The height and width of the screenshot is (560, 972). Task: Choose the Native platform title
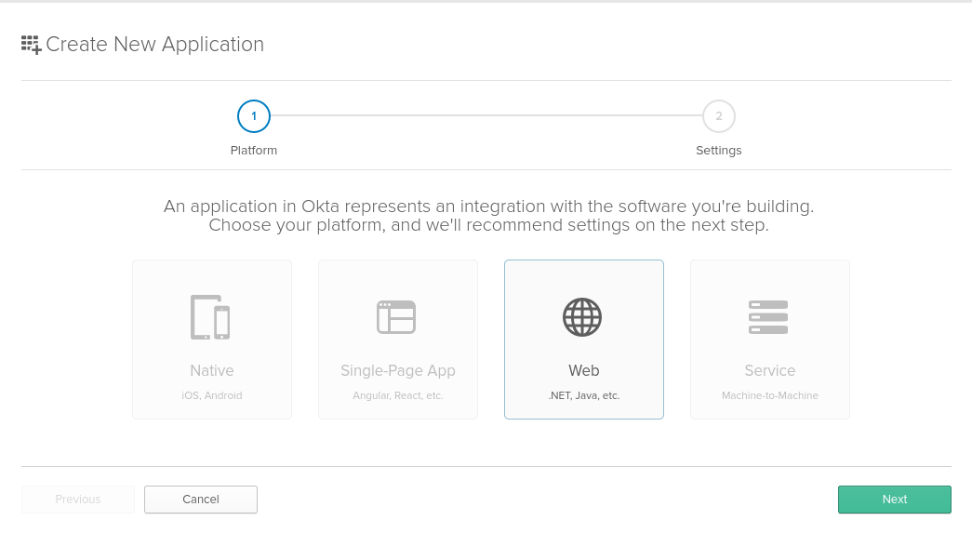212,370
